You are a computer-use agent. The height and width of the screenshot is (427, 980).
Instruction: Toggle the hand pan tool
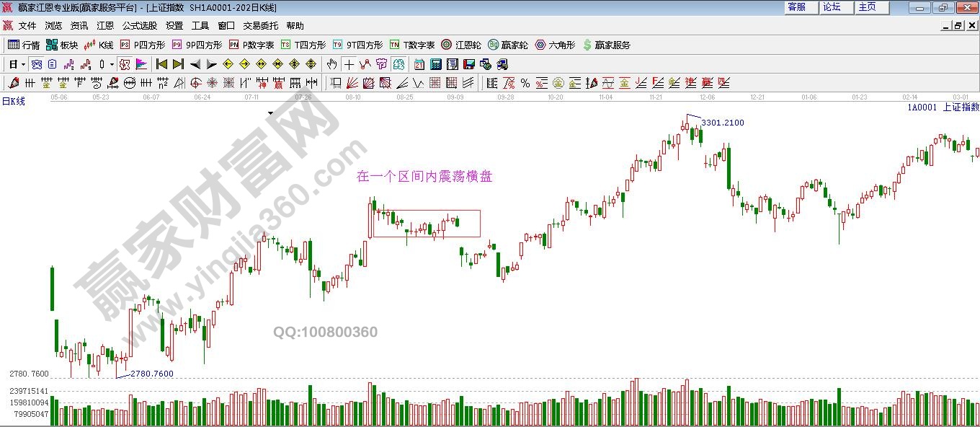coord(332,64)
